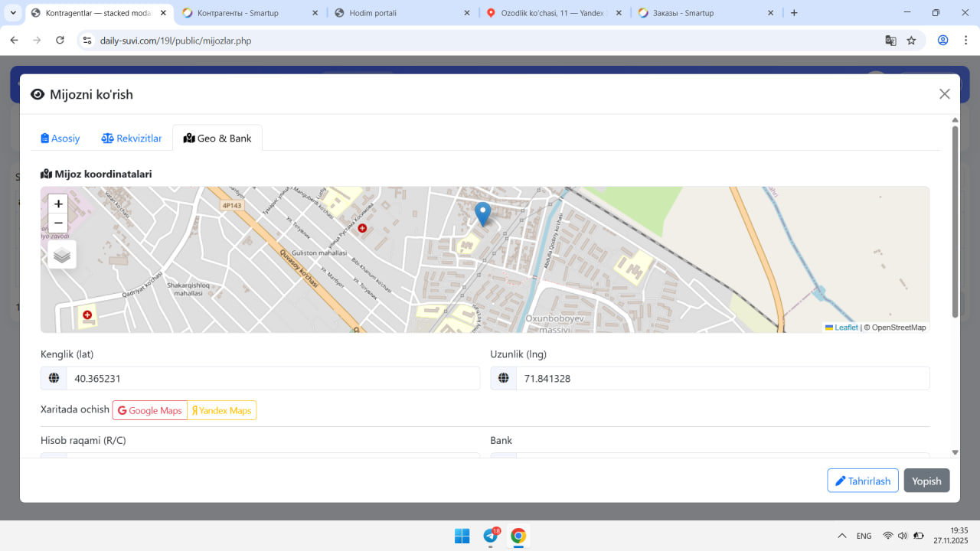Open location in Google Maps
980x551 pixels.
pos(150,411)
